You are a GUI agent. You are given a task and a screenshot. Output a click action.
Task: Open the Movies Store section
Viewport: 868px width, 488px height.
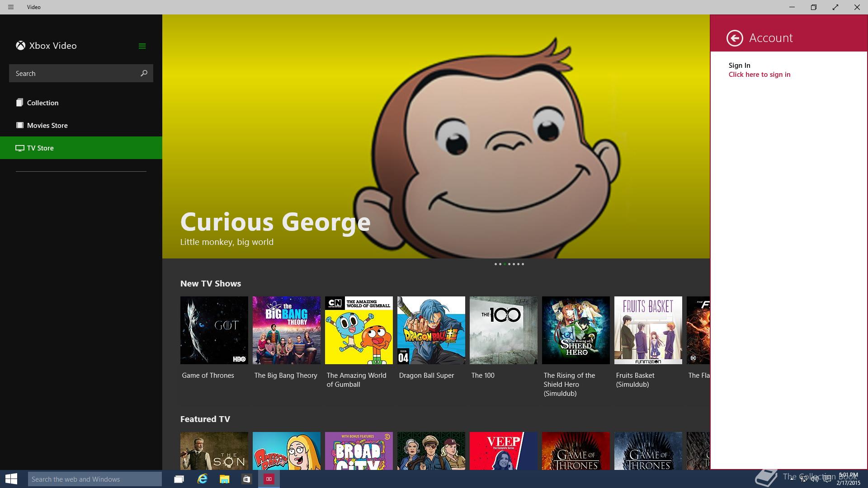click(x=81, y=125)
